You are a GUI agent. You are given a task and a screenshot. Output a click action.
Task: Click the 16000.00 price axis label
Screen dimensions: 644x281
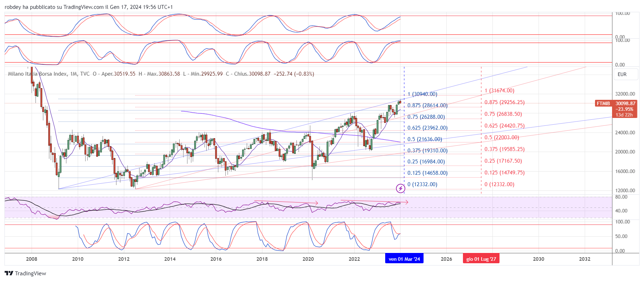coord(625,171)
